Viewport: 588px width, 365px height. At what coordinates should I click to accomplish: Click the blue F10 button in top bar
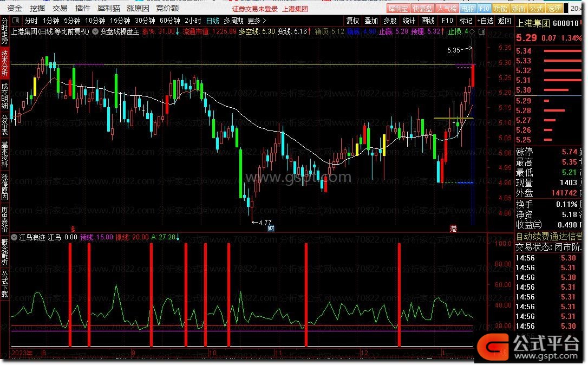tap(484, 8)
